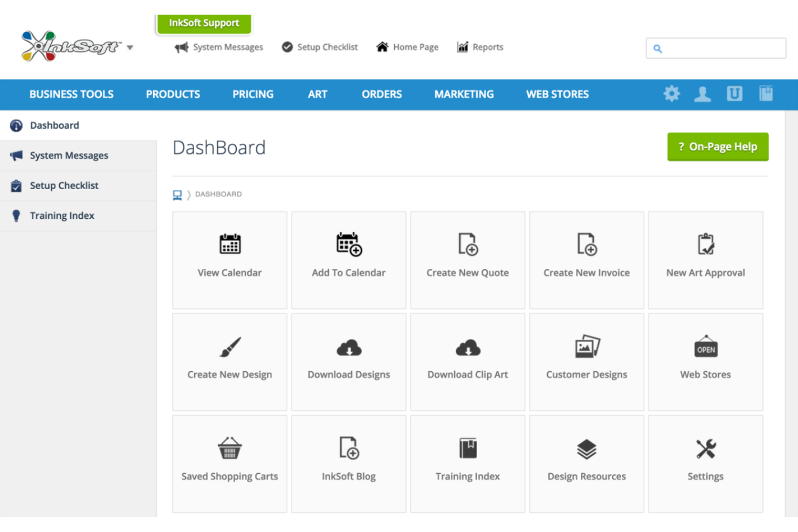Click the Add To Calendar icon
Screen dimensions: 798x532
[x=349, y=244]
